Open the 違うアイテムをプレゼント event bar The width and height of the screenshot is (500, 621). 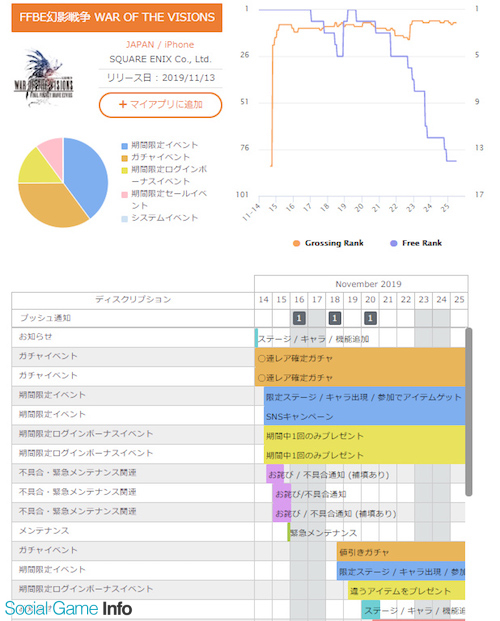point(406,591)
